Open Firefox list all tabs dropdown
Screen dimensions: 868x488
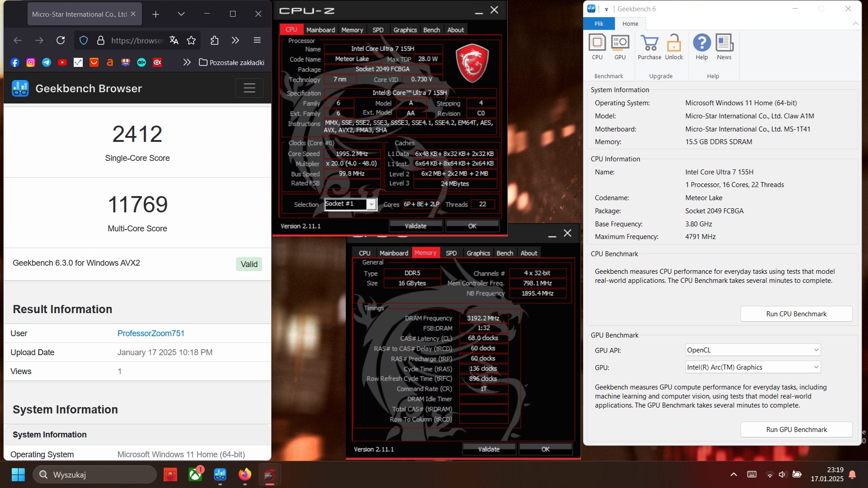181,14
